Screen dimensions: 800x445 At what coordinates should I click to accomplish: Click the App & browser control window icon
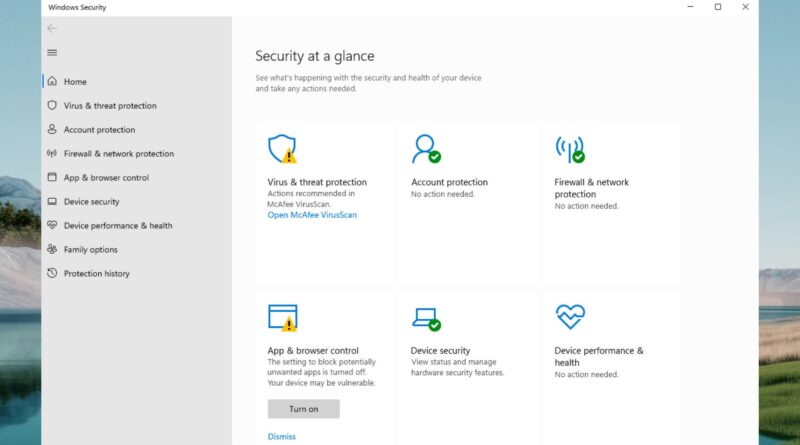282,318
